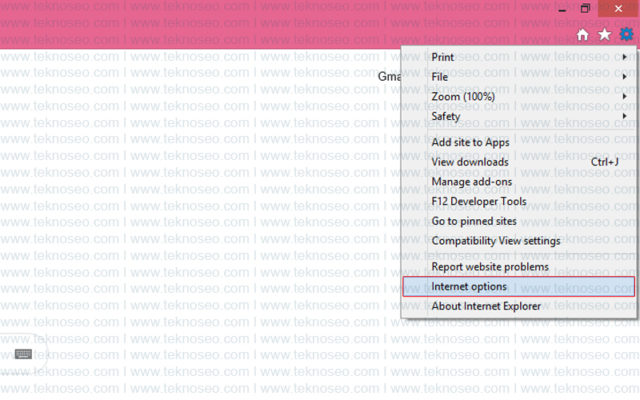Open the File menu entry
This screenshot has width=640, height=400.
[518, 77]
